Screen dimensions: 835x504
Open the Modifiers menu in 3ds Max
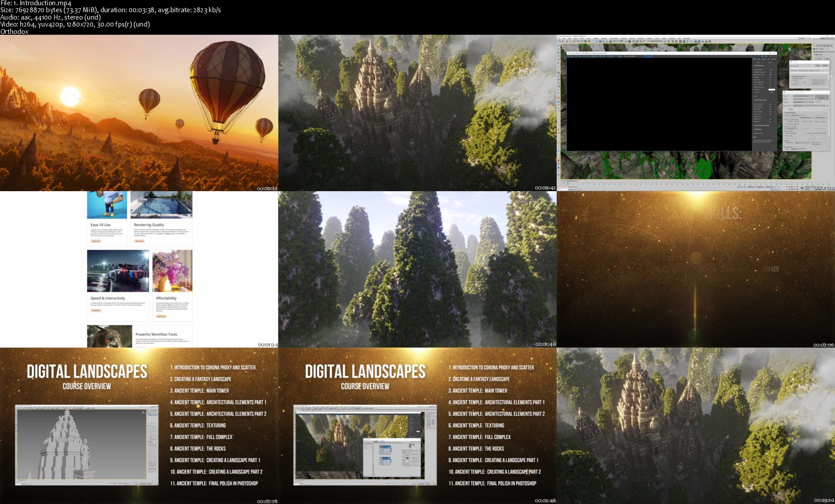tap(596, 38)
